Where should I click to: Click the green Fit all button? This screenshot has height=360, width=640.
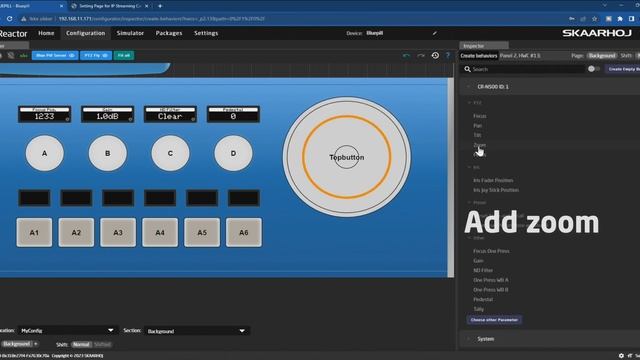coord(124,56)
